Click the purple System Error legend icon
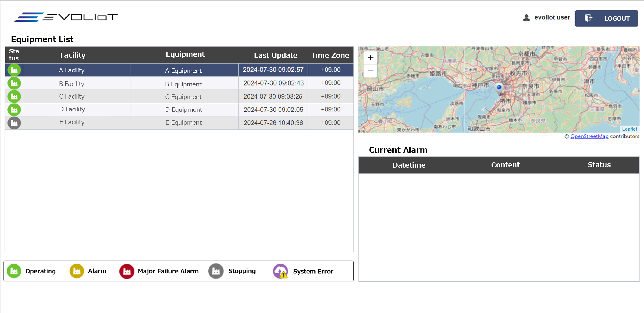Image resolution: width=644 pixels, height=313 pixels. [280, 271]
